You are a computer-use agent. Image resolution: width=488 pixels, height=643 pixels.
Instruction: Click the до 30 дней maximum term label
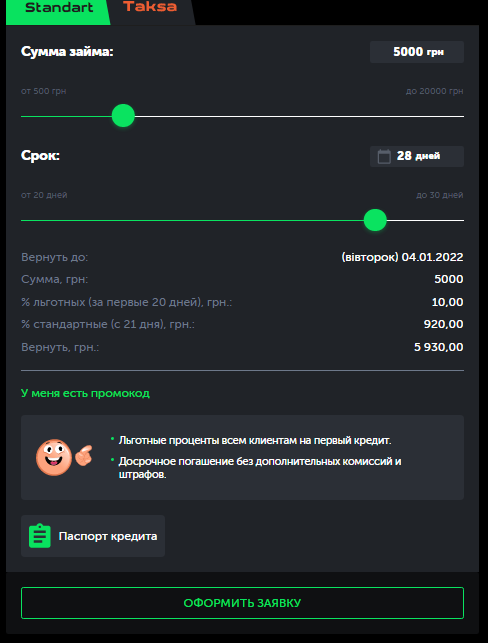[440, 195]
